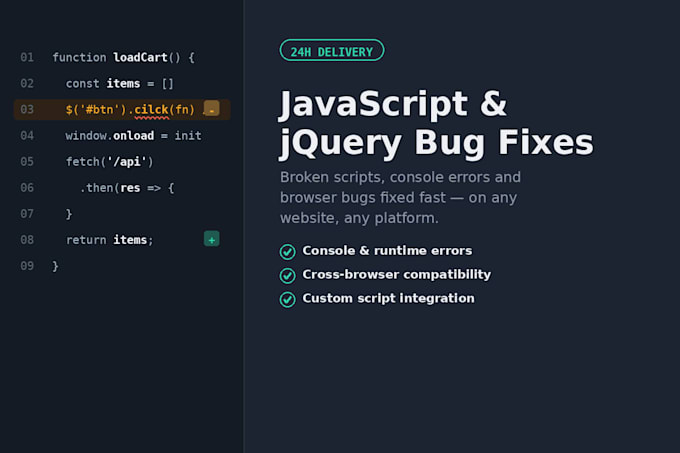Click the $('#btn') selector on line 03
The height and width of the screenshot is (453, 680).
click(96, 110)
